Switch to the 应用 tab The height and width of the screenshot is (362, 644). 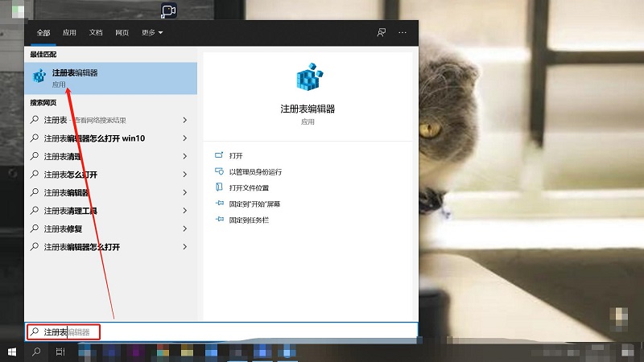[70, 32]
